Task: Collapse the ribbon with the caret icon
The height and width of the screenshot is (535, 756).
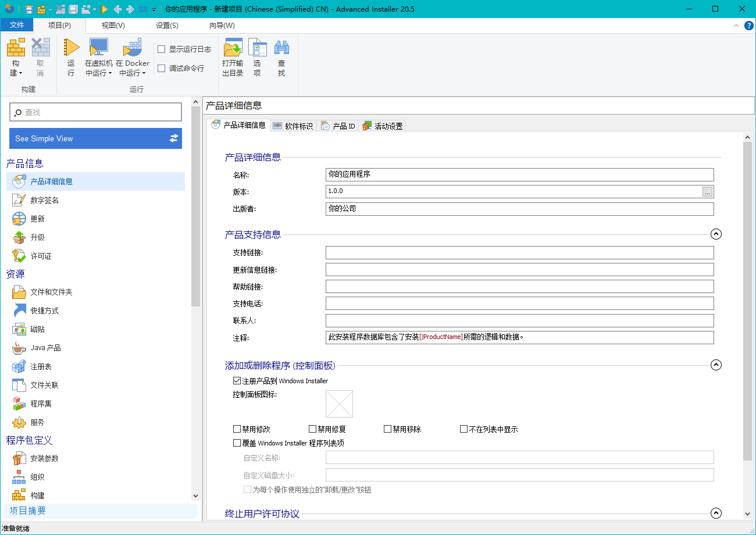Action: click(x=736, y=26)
